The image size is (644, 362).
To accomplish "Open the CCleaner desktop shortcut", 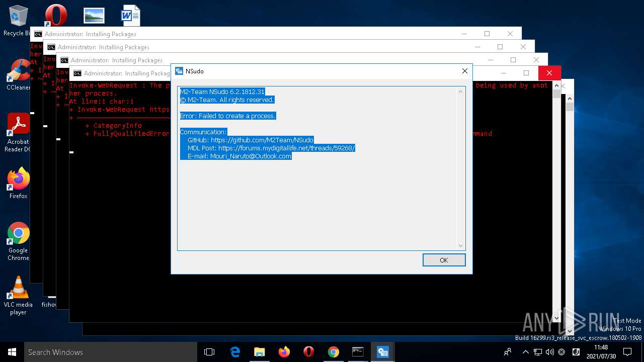I will coord(18,74).
